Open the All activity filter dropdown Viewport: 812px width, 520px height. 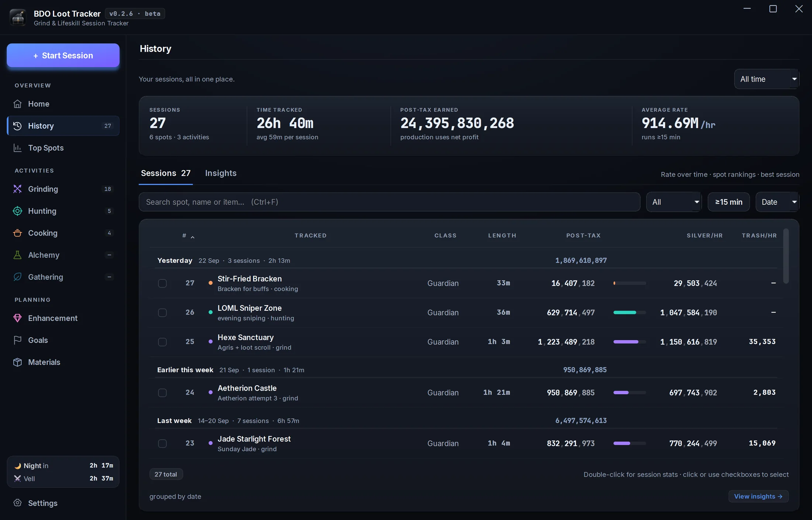click(674, 202)
